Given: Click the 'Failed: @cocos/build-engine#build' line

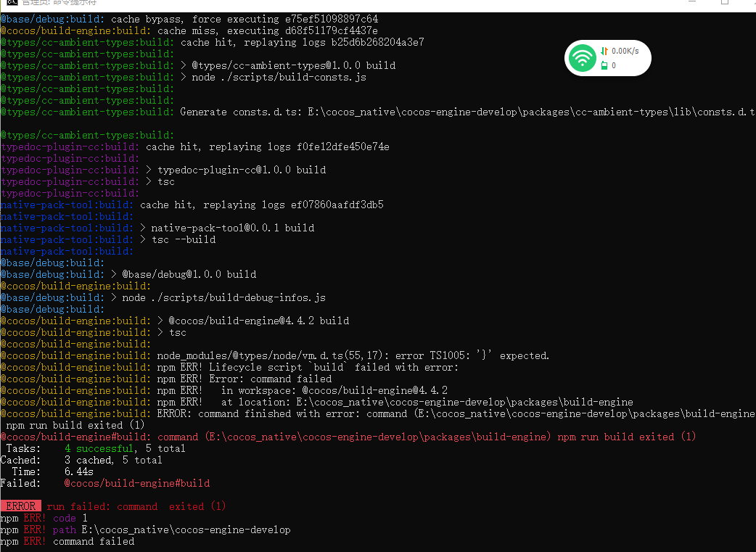Looking at the screenshot, I should 105,483.
